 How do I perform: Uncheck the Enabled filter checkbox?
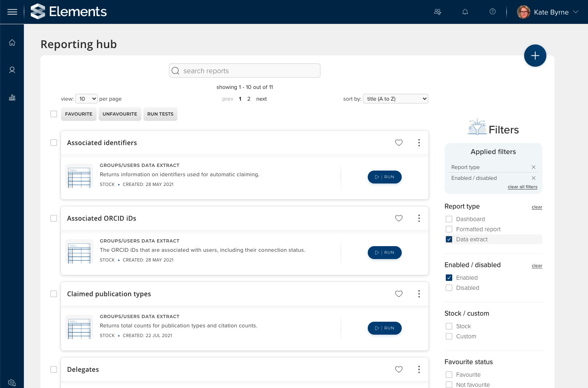tap(449, 278)
